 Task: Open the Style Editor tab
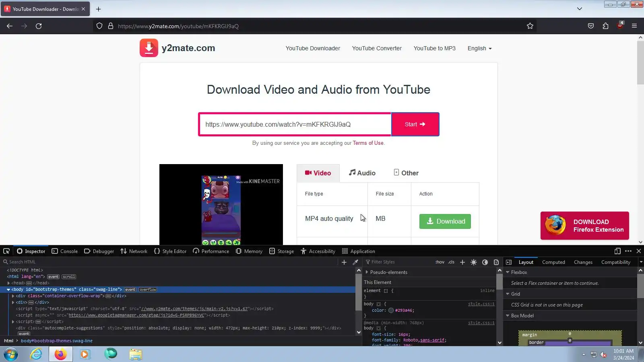[170, 251]
